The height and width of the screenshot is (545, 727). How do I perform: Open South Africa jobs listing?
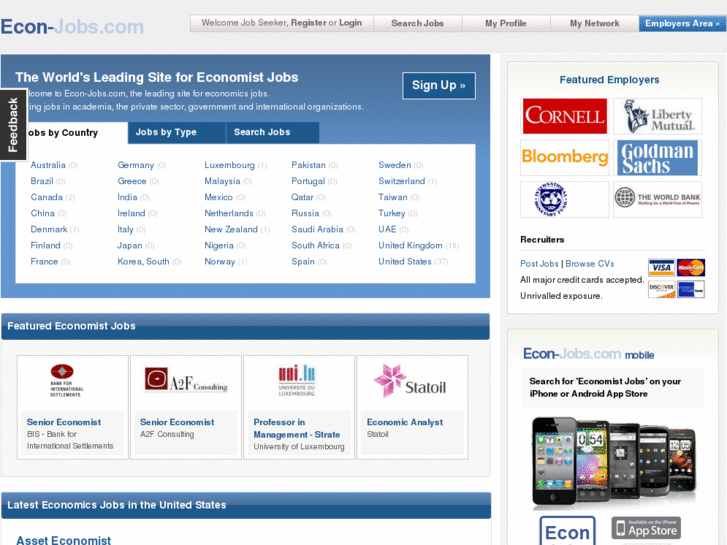[x=315, y=245]
